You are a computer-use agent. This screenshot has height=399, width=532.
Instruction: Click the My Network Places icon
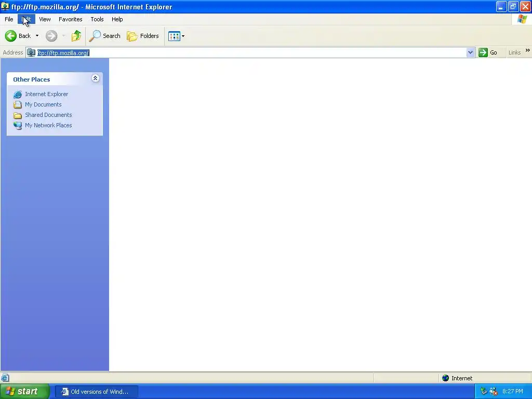(17, 126)
